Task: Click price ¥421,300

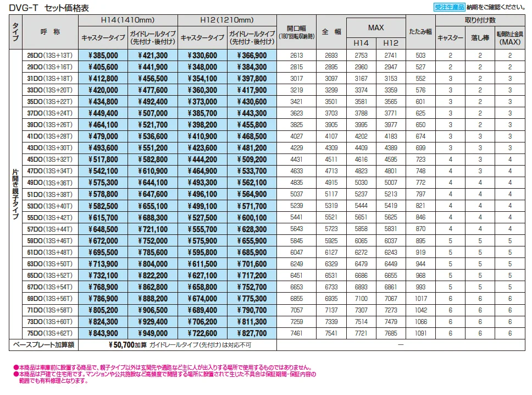Action: pyautogui.click(x=153, y=56)
